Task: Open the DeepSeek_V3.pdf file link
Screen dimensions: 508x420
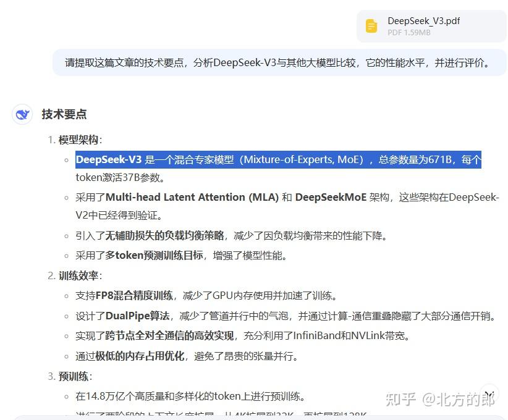Action: click(x=423, y=20)
